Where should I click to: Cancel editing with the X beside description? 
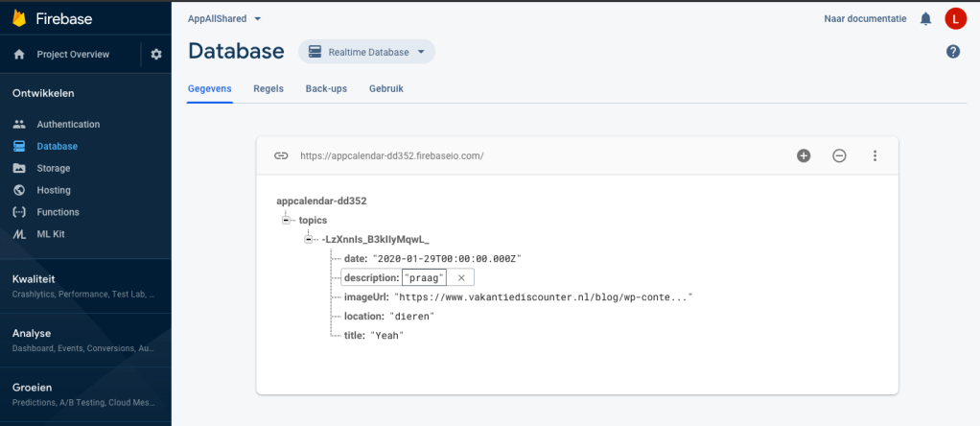point(461,277)
